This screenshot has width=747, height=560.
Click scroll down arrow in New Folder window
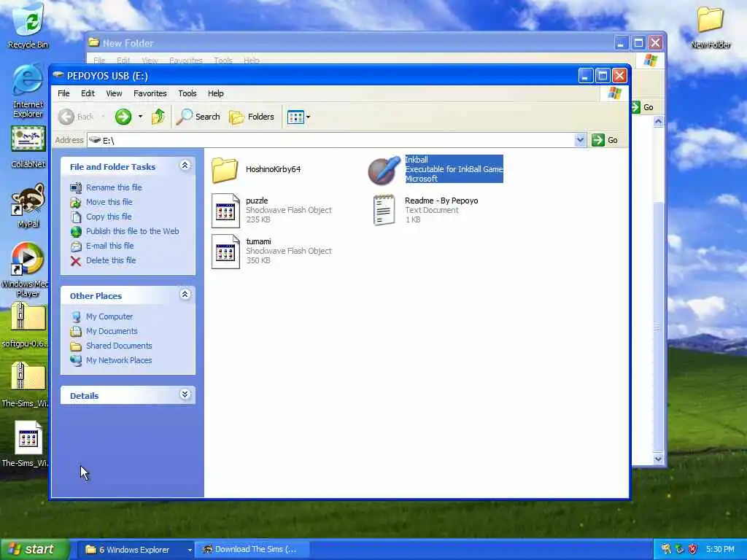[x=658, y=459]
